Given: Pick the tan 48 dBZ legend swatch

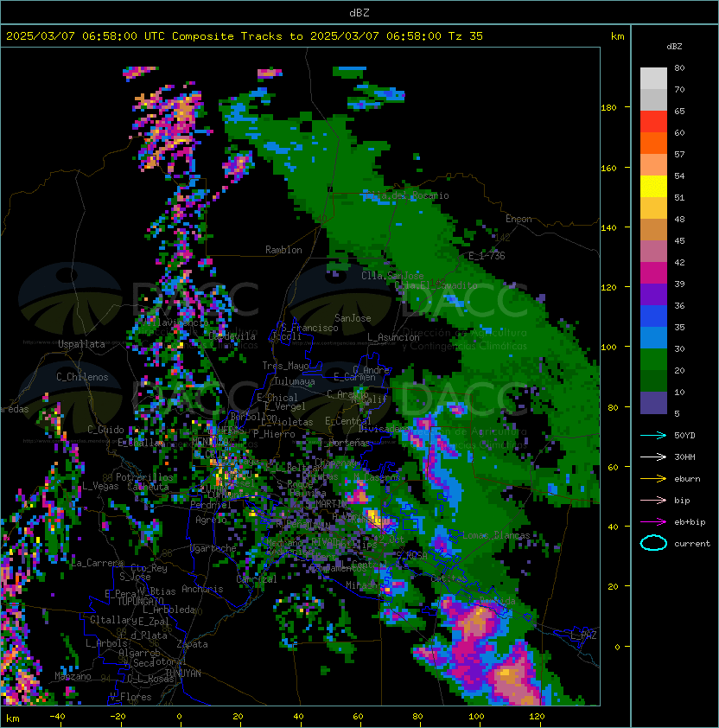Looking at the screenshot, I should point(653,230).
